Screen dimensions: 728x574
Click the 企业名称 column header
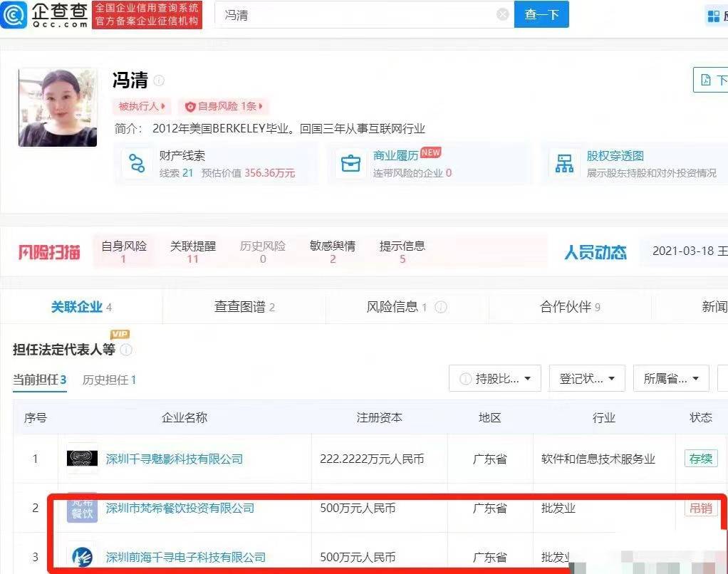184,417
